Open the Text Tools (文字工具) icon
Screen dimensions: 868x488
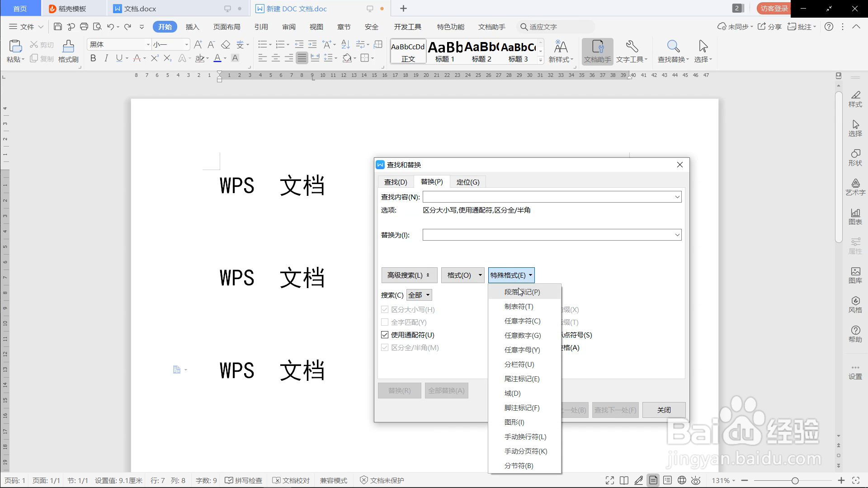pos(631,50)
